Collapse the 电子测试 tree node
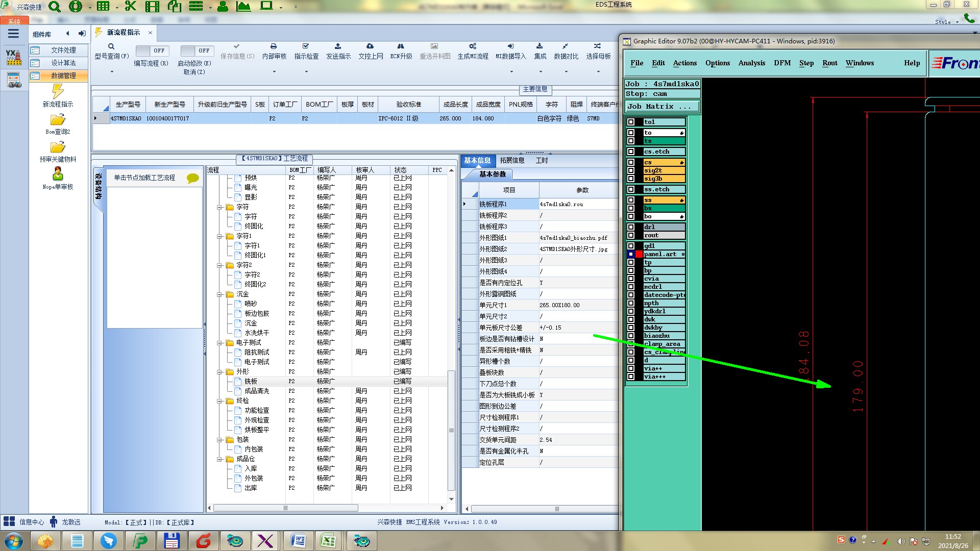The height and width of the screenshot is (551, 980). [220, 343]
